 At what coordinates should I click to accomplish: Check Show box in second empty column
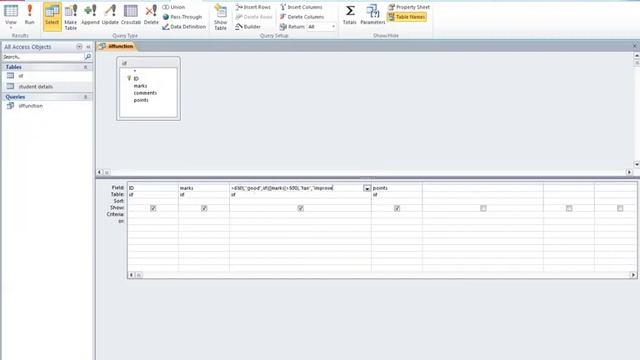569,208
